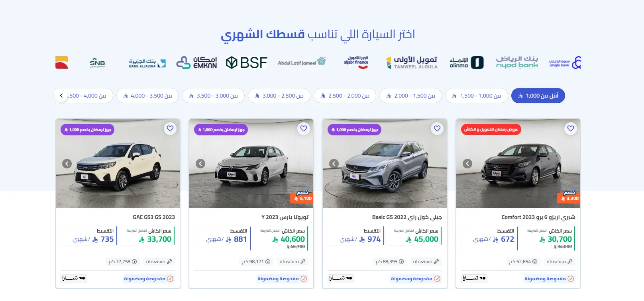Click key icon next to مستعملة on Yaris card
644x301 pixels.
(x=303, y=262)
